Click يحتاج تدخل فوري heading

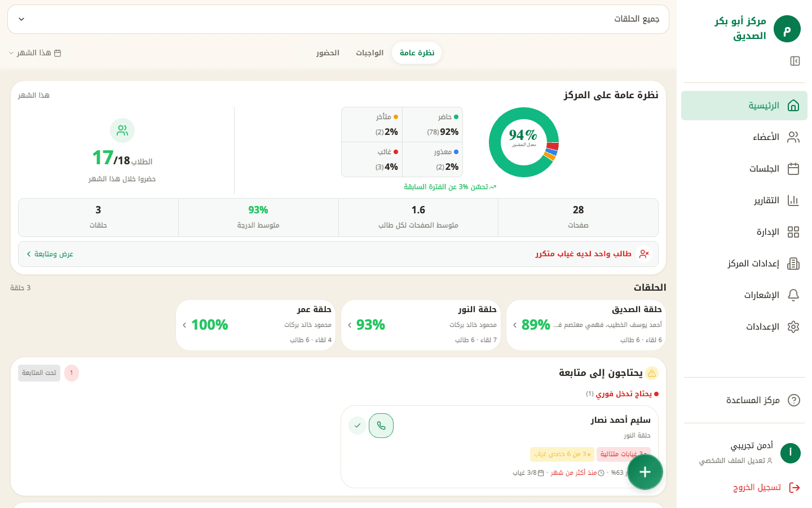(x=624, y=394)
